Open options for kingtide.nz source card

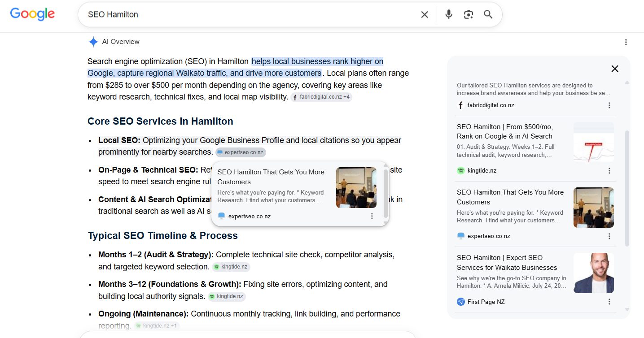pos(609,171)
